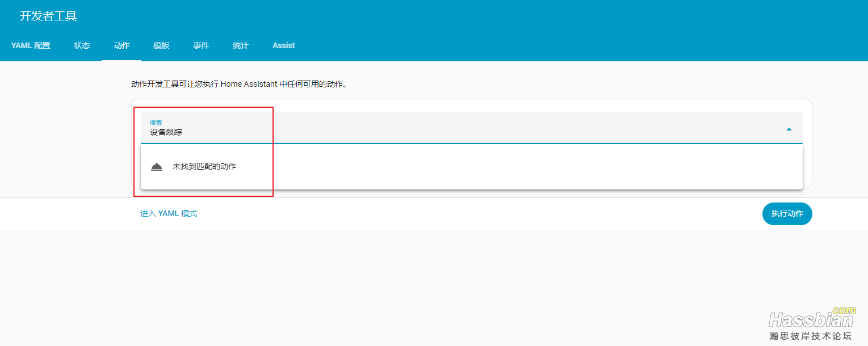Open the YAML 配置 tab
868x346 pixels.
[x=31, y=45]
